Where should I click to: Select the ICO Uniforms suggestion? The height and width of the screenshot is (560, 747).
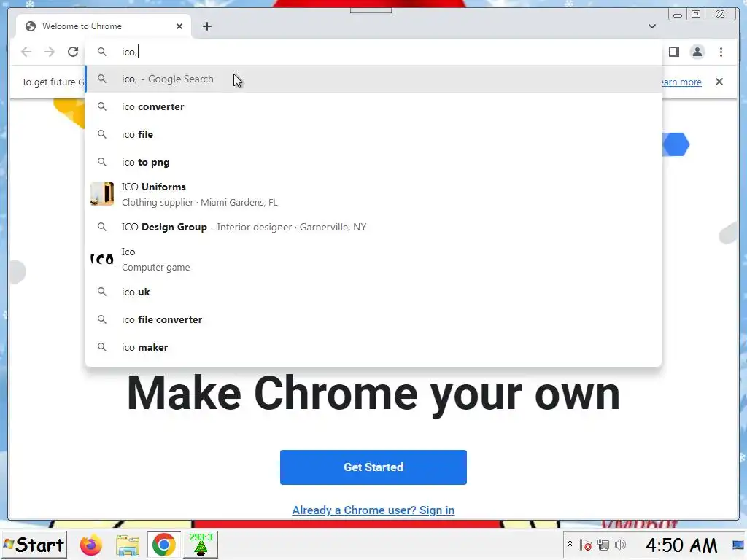click(373, 194)
